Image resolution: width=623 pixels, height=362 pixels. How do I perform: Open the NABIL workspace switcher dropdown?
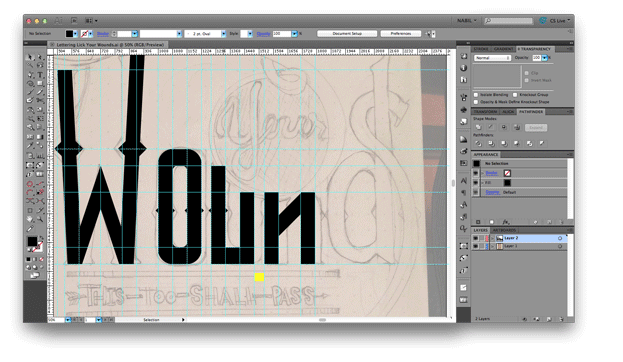click(466, 20)
